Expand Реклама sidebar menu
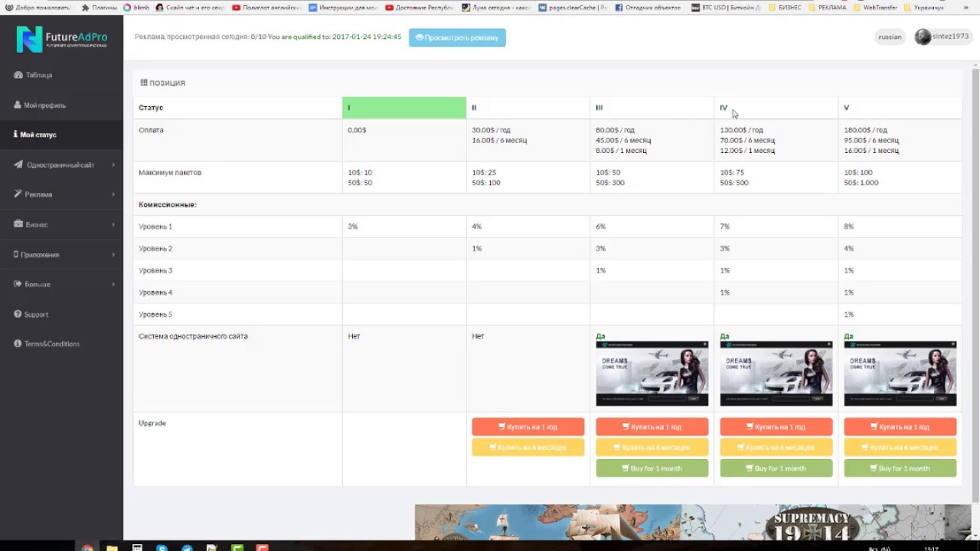This screenshot has width=980, height=551. [61, 194]
